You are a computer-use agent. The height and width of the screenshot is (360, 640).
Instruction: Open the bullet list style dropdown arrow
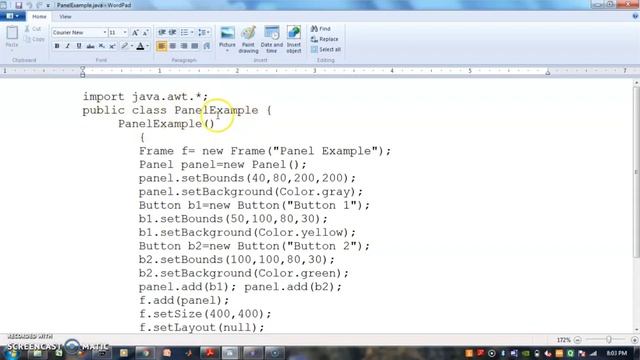192,32
